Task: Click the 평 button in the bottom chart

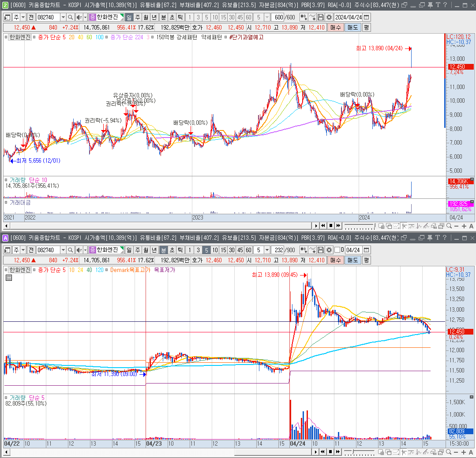Action: (367, 260)
